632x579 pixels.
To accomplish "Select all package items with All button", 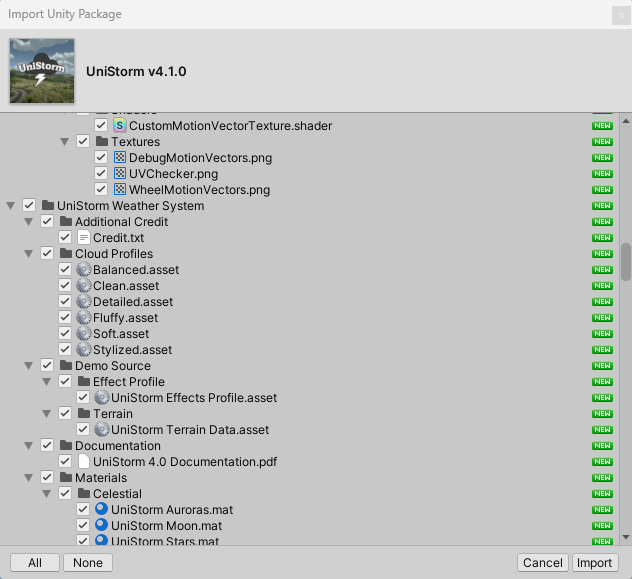I will pyautogui.click(x=35, y=562).
